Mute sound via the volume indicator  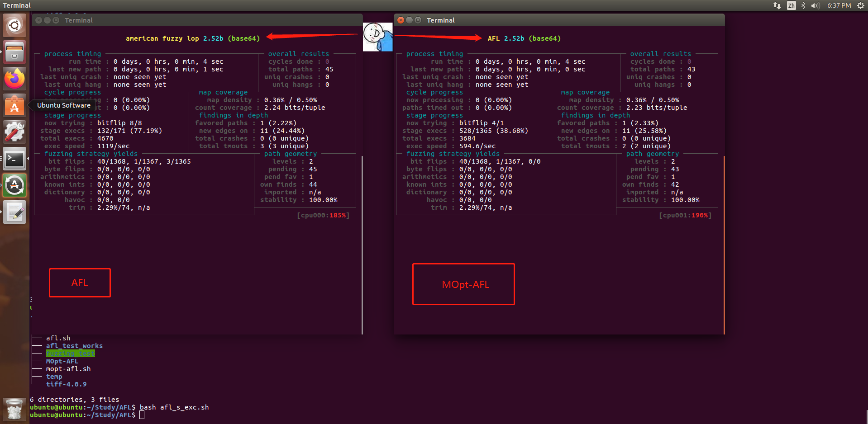point(815,5)
